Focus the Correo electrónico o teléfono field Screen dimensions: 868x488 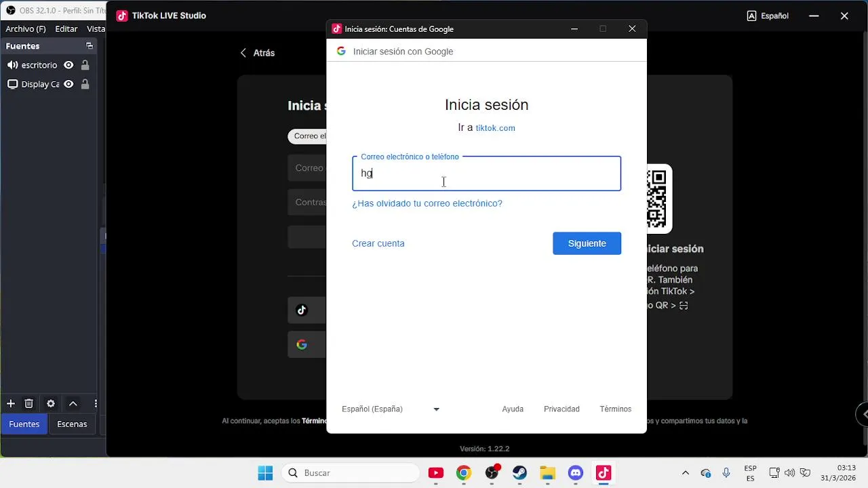[x=486, y=174]
